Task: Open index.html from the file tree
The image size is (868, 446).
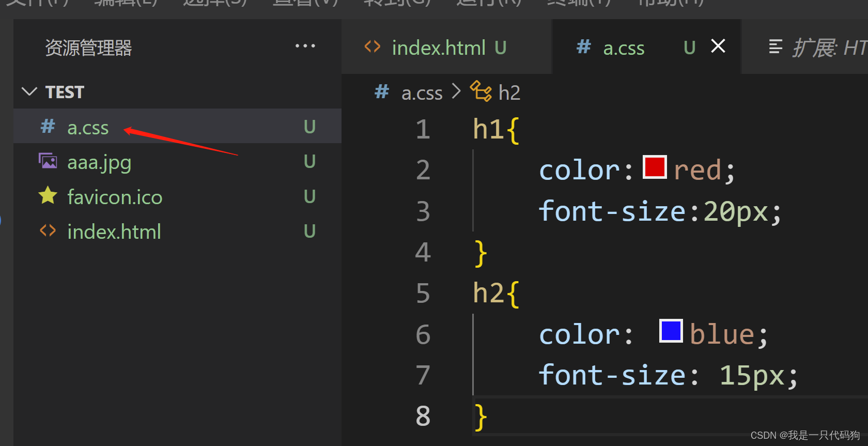Action: point(177,232)
